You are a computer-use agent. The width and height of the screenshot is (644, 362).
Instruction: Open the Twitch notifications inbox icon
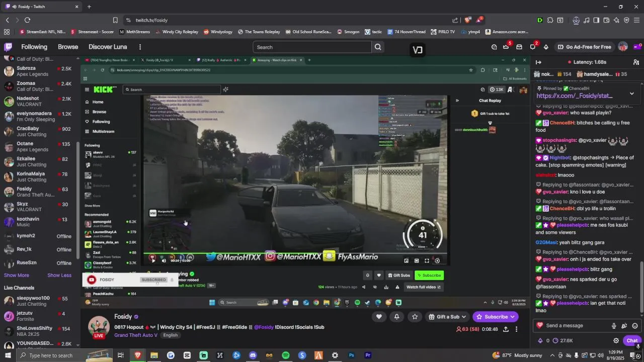tap(519, 47)
